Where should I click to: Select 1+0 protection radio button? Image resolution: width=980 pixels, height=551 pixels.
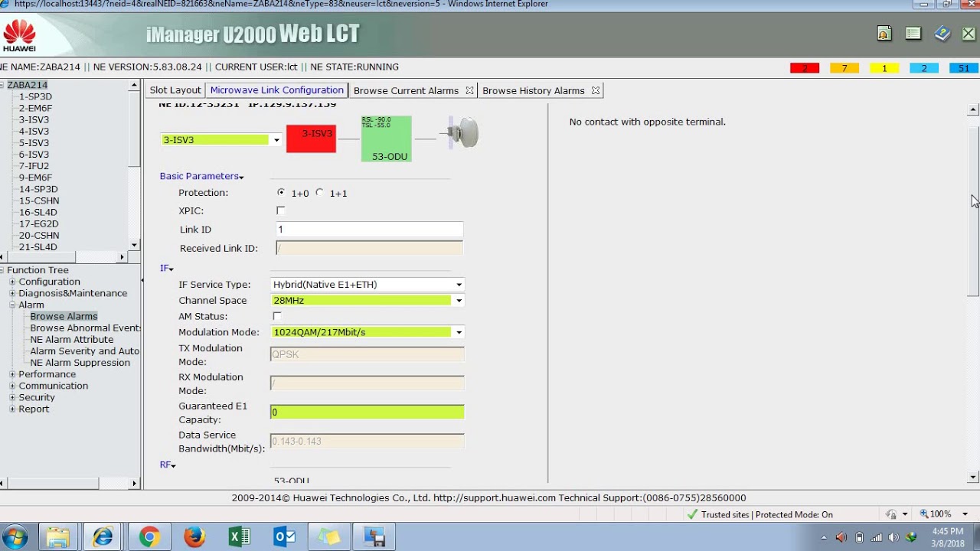[281, 193]
